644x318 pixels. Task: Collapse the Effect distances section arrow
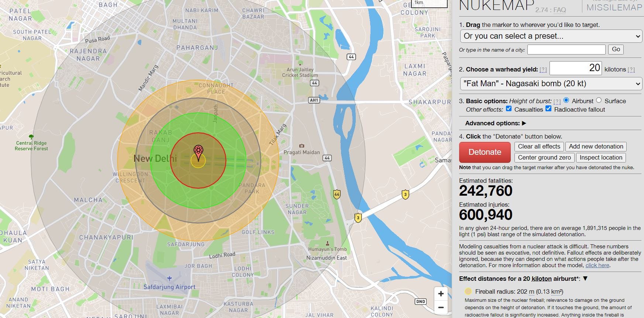(585, 279)
